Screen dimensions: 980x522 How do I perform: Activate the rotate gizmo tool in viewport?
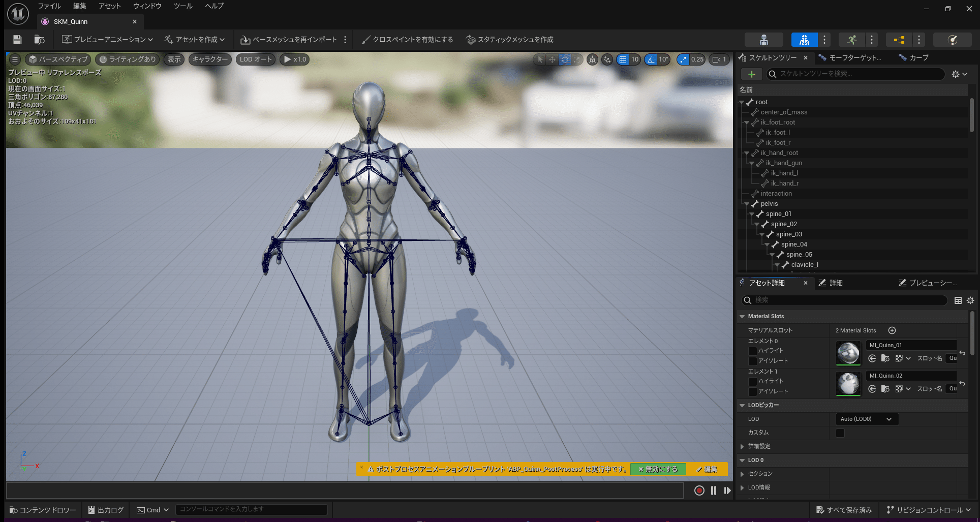tap(565, 59)
